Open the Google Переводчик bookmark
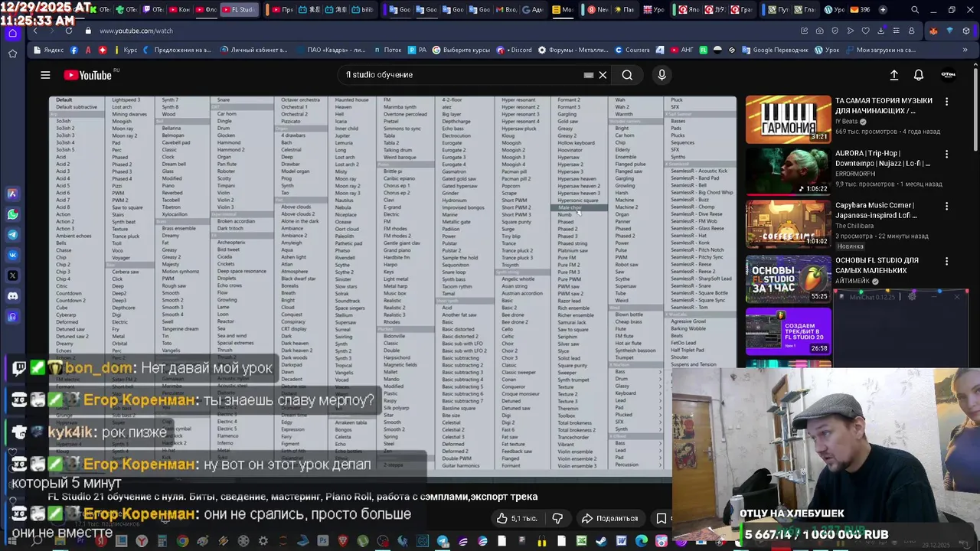 pos(775,50)
